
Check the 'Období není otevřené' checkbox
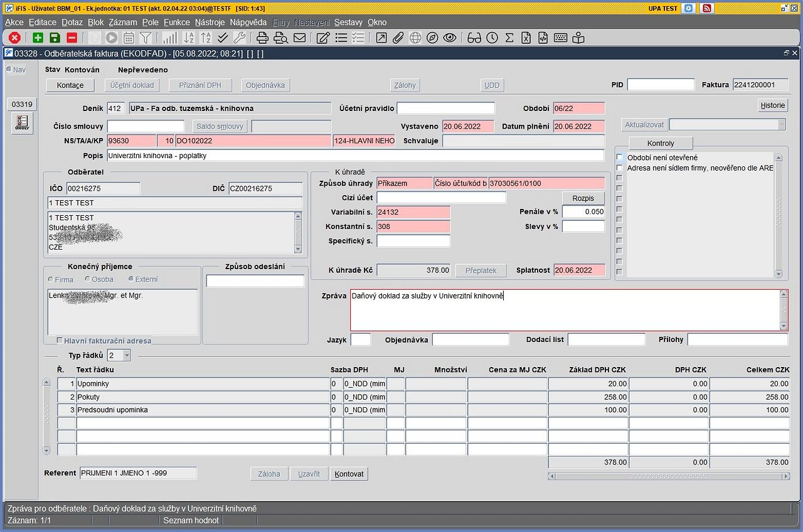[620, 157]
